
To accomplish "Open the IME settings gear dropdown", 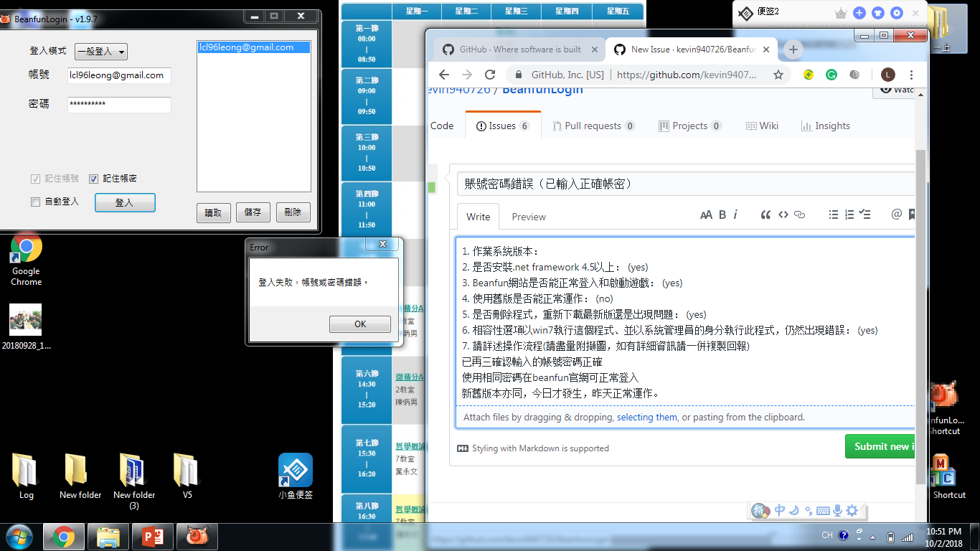I will pyautogui.click(x=852, y=510).
